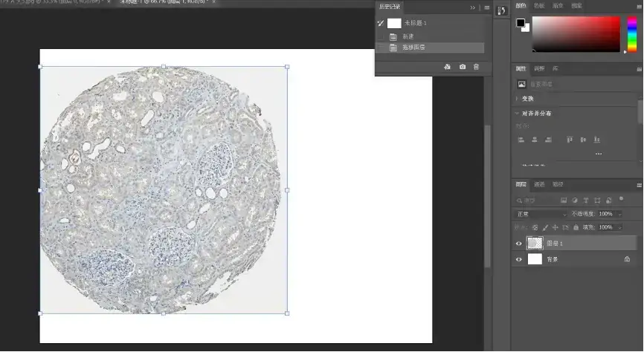Switch to the 色板 tab
Viewport: 644px width, 352px height.
click(x=538, y=7)
